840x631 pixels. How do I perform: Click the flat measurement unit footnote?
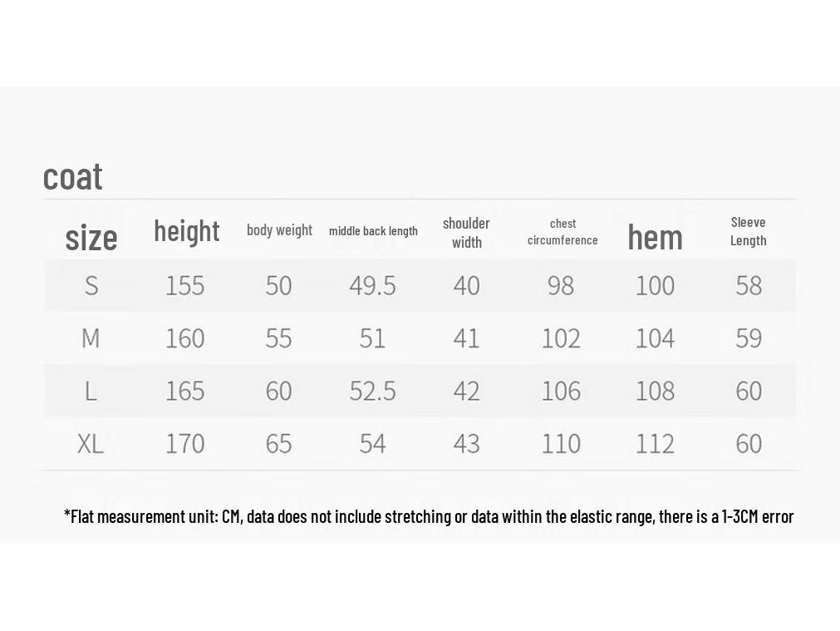point(429,516)
